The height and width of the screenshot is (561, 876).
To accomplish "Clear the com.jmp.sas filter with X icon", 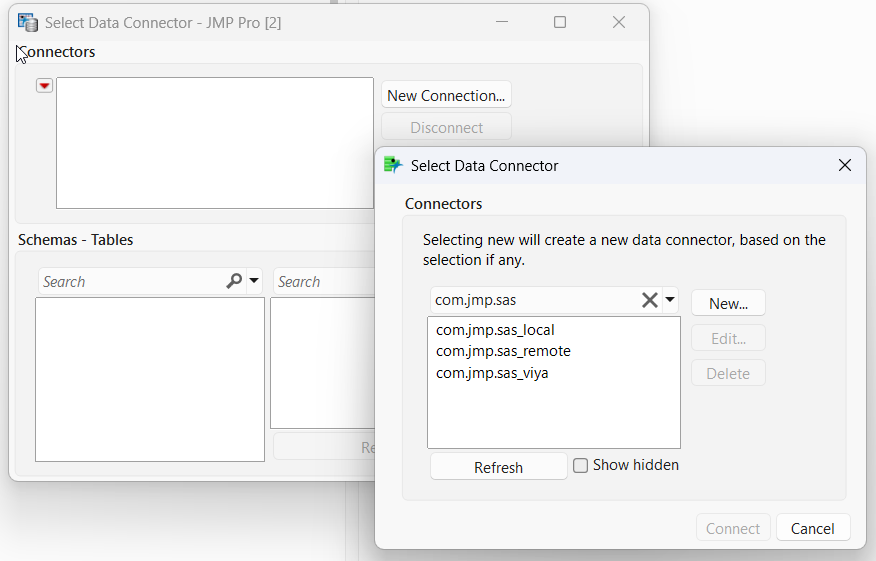I will pyautogui.click(x=650, y=300).
